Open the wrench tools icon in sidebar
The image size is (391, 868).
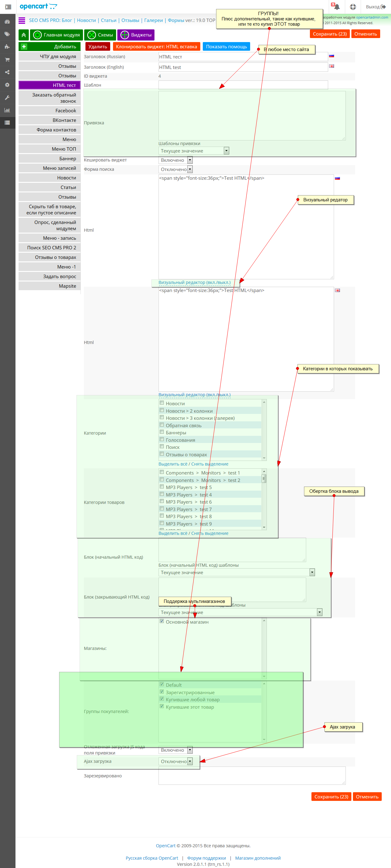(7, 98)
